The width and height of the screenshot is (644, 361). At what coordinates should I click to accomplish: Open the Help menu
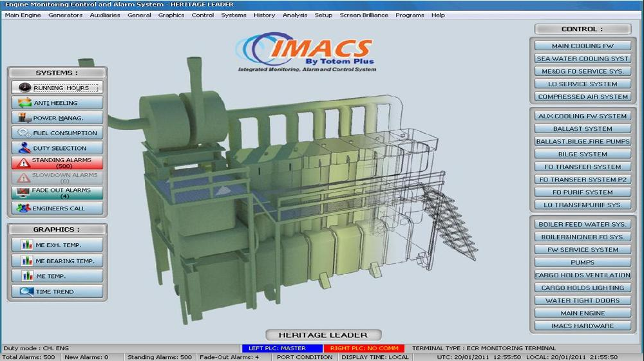[438, 15]
